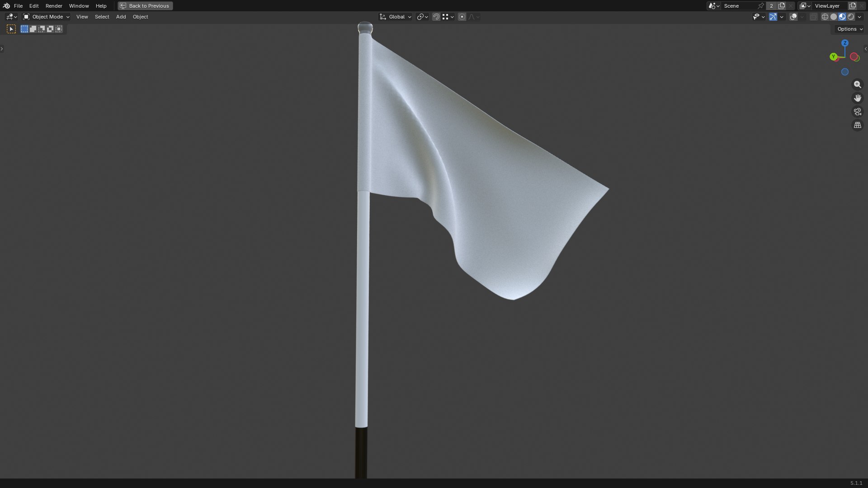
Task: Choose the Subtract selection mode
Action: [x=42, y=29]
